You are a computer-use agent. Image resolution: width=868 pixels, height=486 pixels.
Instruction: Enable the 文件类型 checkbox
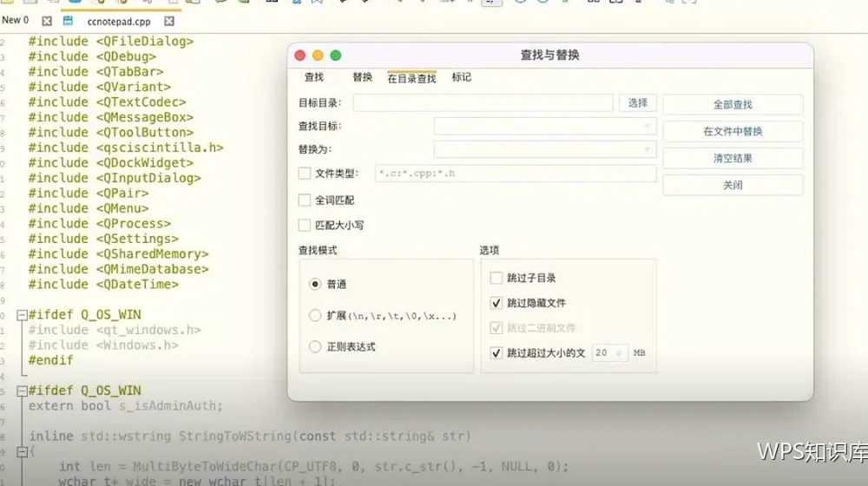point(305,174)
